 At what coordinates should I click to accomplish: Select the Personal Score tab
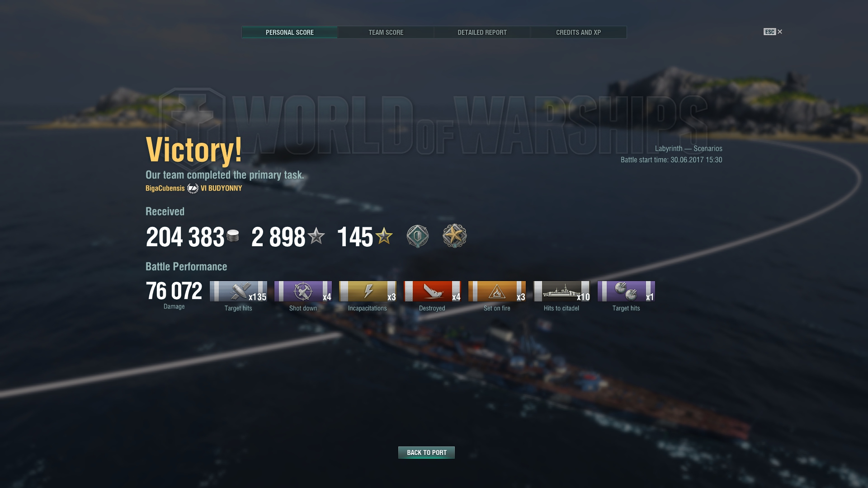(x=289, y=32)
